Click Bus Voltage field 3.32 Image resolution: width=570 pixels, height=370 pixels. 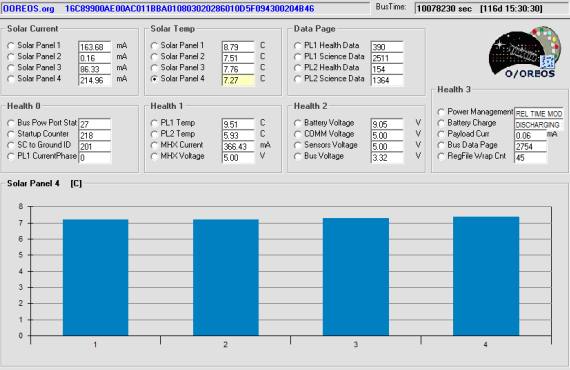387,157
